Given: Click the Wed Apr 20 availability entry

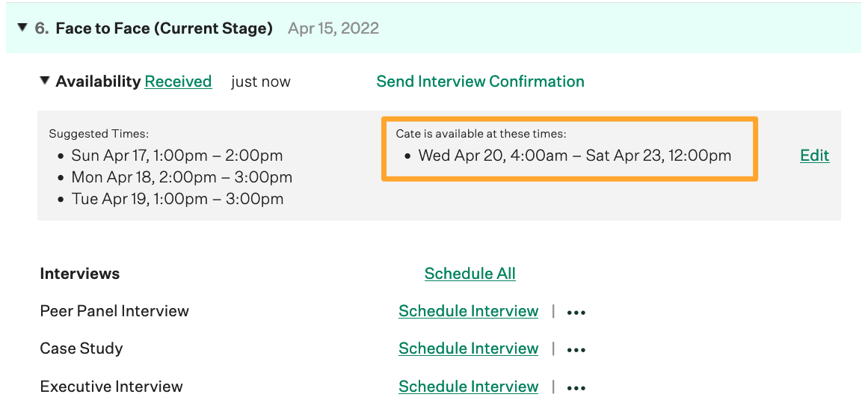Looking at the screenshot, I should pyautogui.click(x=574, y=156).
